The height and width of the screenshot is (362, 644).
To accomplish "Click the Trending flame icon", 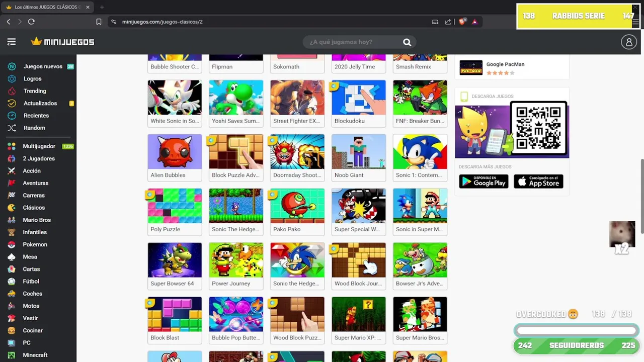I will [x=12, y=91].
